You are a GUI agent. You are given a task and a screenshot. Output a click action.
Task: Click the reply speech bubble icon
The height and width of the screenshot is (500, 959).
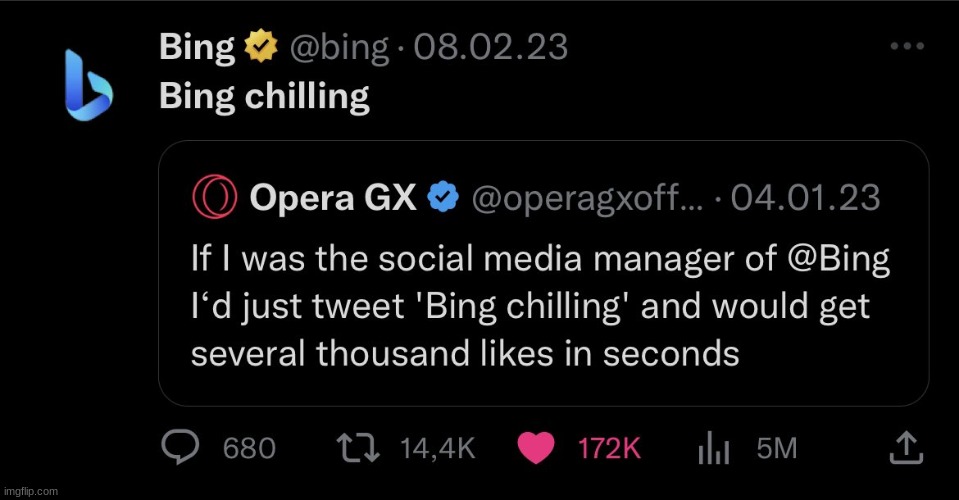coord(180,447)
